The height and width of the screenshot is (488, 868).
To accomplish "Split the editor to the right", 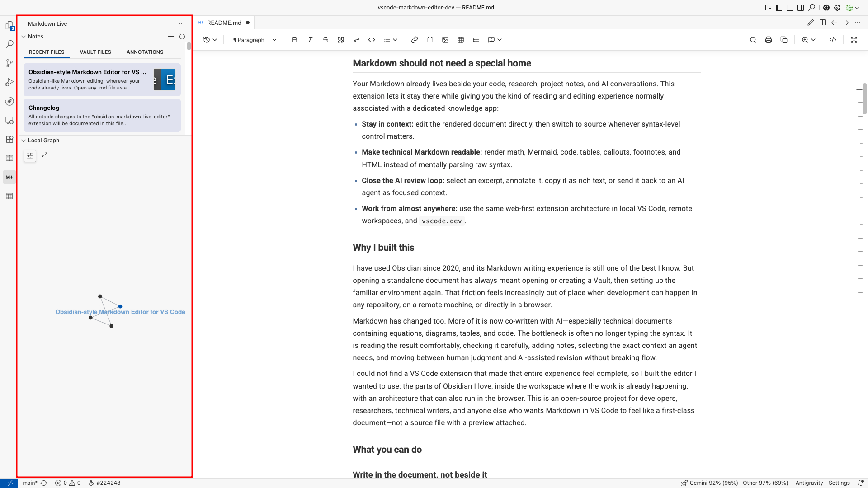I will [x=822, y=23].
